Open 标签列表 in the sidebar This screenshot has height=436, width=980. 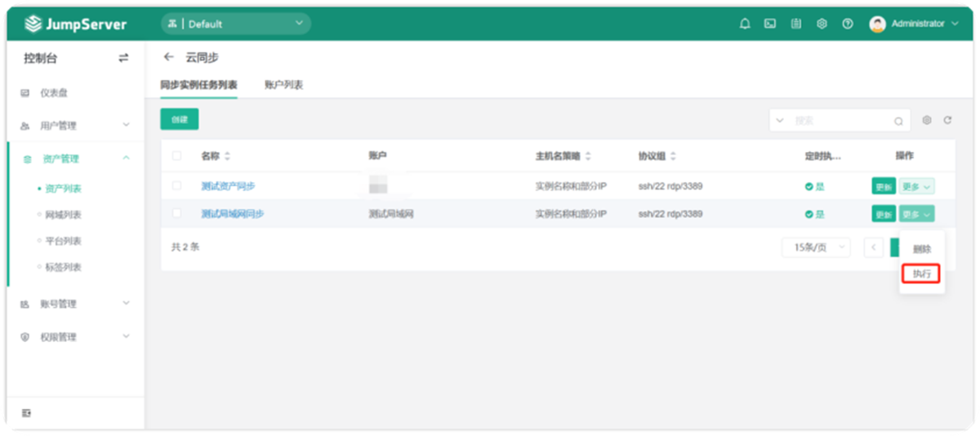pyautogui.click(x=64, y=267)
